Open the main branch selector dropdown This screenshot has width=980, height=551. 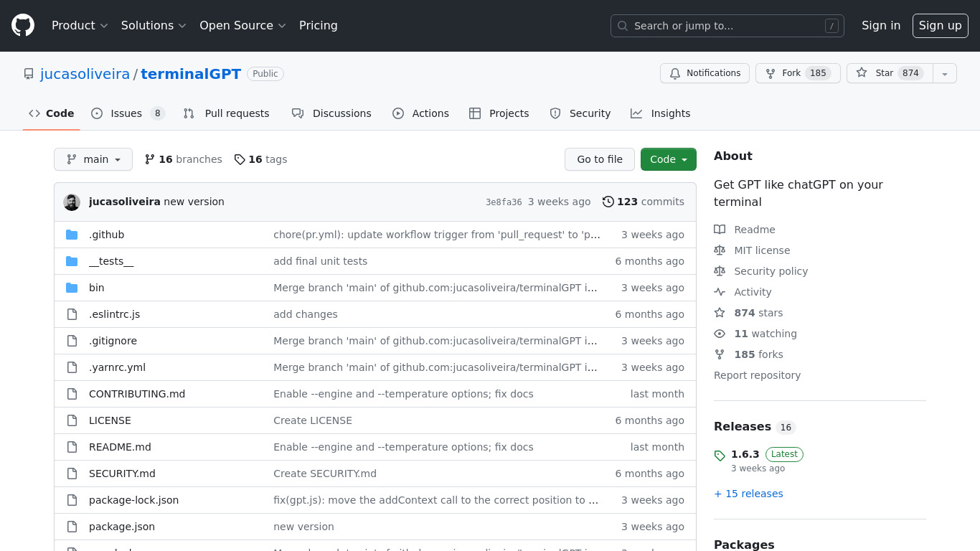coord(93,159)
